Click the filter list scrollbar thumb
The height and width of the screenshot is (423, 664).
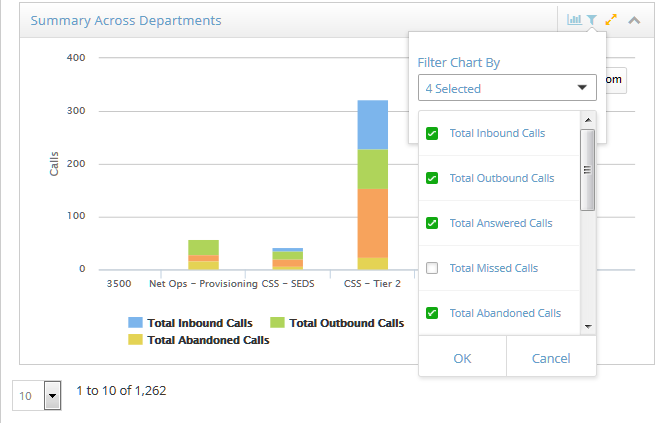(x=587, y=170)
